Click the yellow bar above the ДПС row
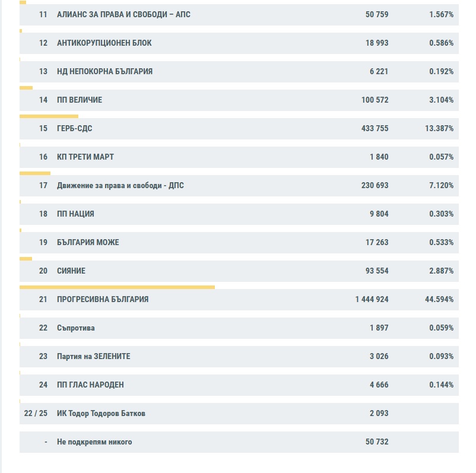The image size is (476, 473). [35, 173]
